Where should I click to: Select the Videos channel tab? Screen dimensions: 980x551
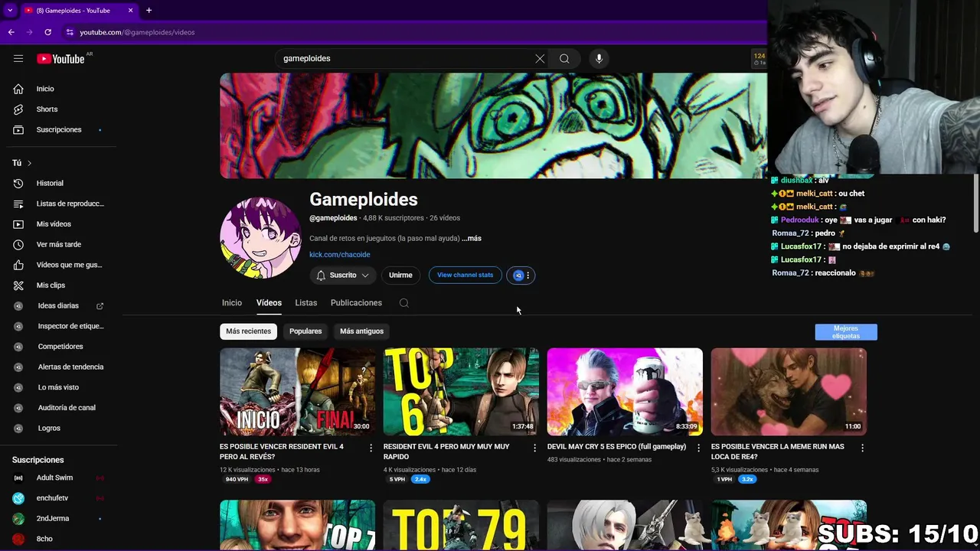pos(269,303)
